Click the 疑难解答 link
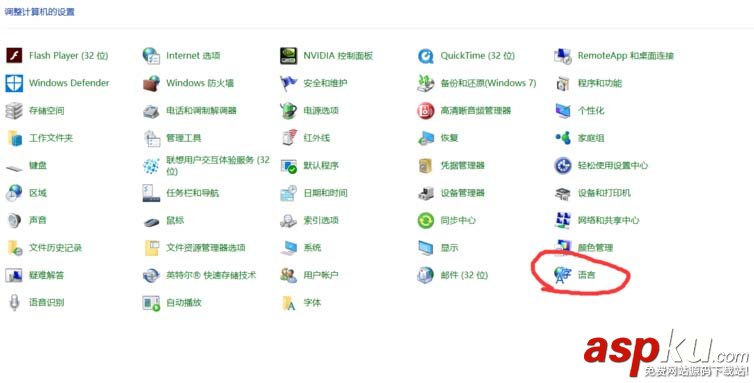The width and height of the screenshot is (754, 383). (47, 275)
